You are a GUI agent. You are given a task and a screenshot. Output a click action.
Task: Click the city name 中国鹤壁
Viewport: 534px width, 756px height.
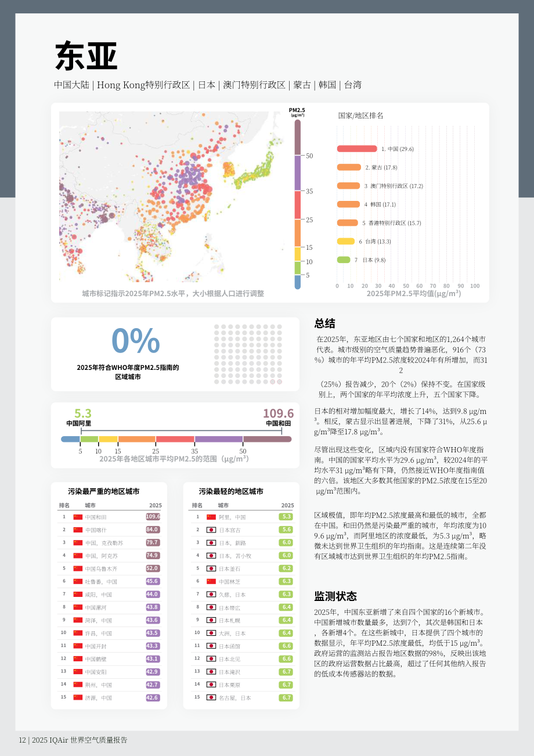96,659
